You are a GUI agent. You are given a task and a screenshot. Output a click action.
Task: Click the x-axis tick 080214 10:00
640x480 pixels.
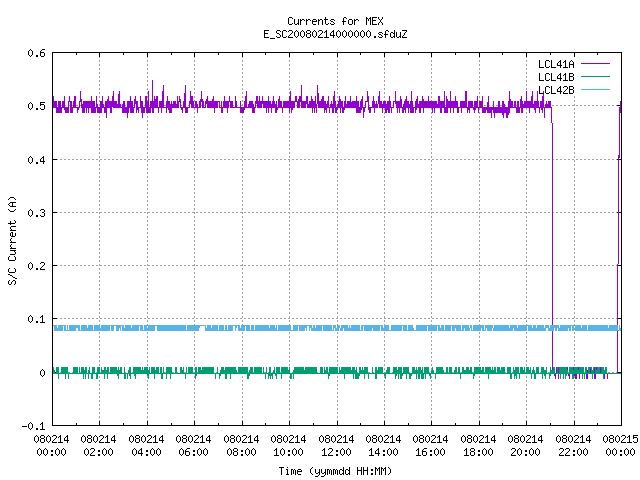coord(288,446)
